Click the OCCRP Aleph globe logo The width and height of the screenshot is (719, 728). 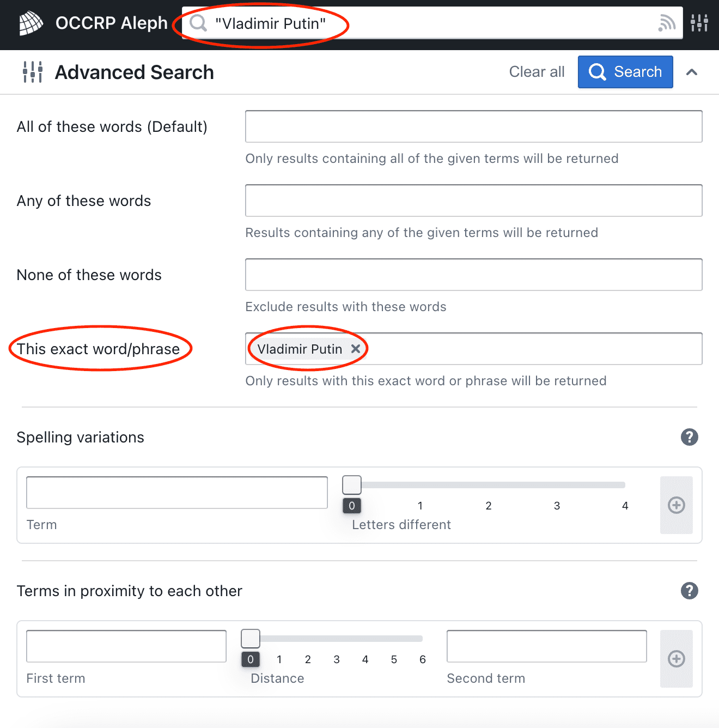pos(31,23)
